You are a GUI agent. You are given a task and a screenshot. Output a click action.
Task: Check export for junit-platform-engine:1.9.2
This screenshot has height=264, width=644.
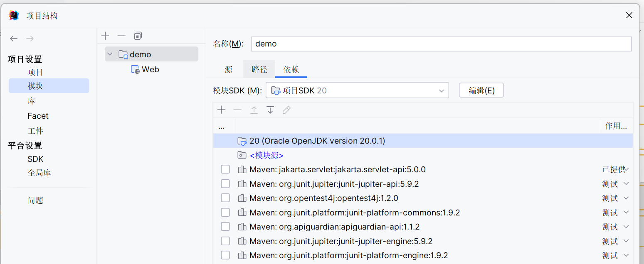(x=225, y=255)
